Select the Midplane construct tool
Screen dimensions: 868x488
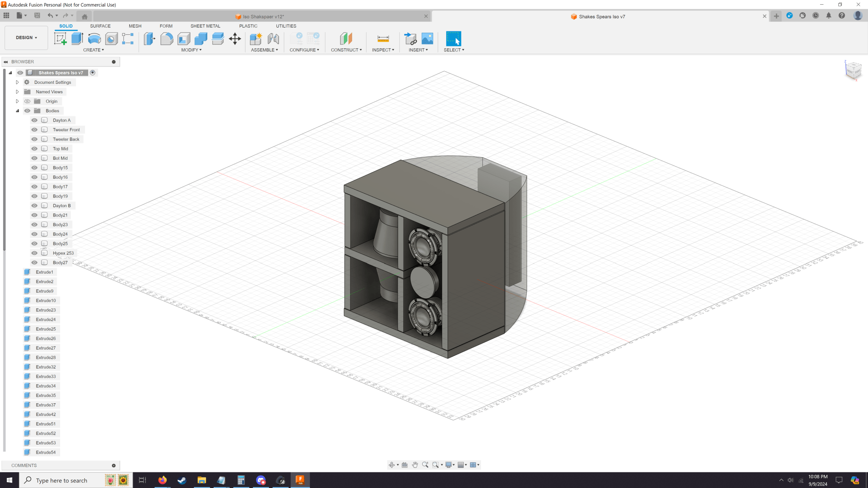point(346,39)
